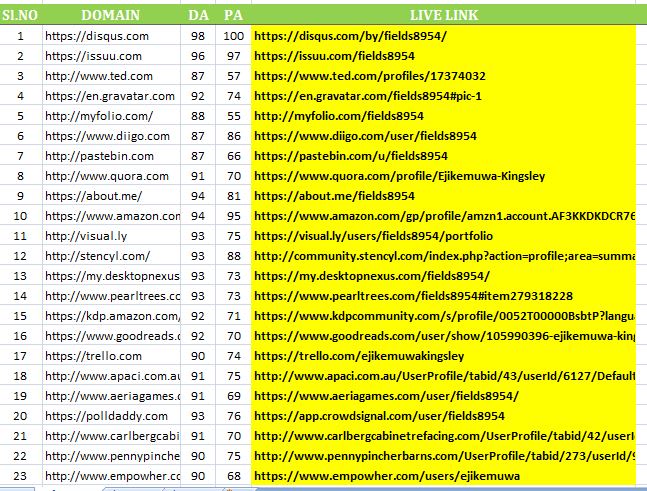This screenshot has height=491, width=647.
Task: Select domain cell http://www.empowher.co
Action: [x=111, y=476]
